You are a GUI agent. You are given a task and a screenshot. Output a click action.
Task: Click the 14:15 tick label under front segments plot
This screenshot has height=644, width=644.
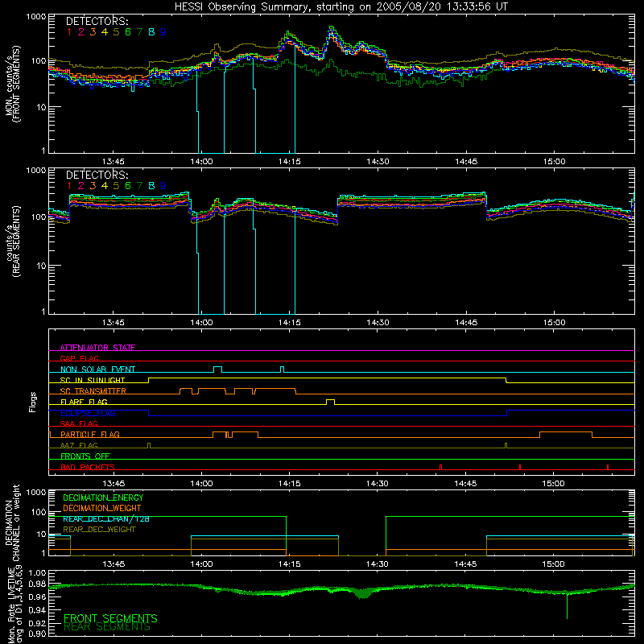point(290,162)
